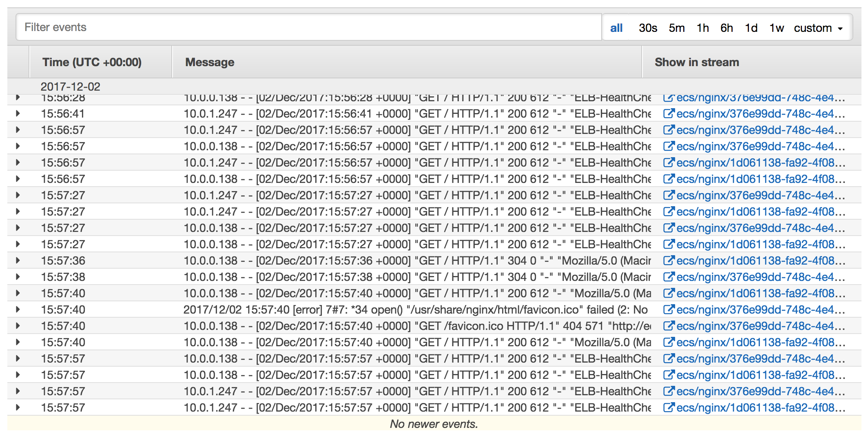Viewport: 868px width, 432px height.
Task: Expand the 15:56:41 log event row
Action: coord(18,114)
